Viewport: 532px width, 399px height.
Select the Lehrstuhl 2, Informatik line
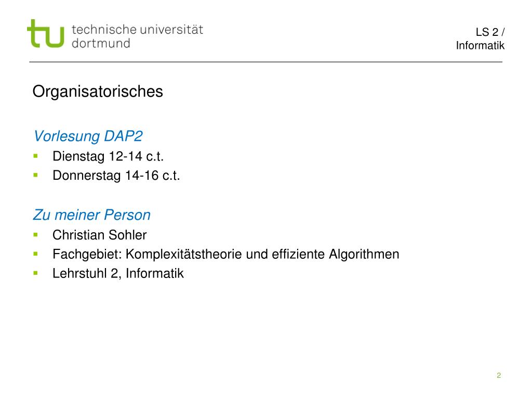click(118, 273)
